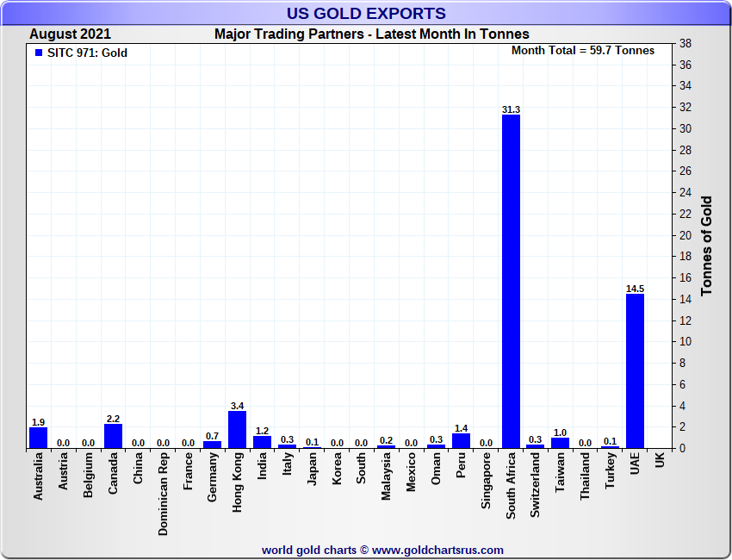
Task: Click the 'Hong Kong' axis label
Action: pyautogui.click(x=237, y=482)
